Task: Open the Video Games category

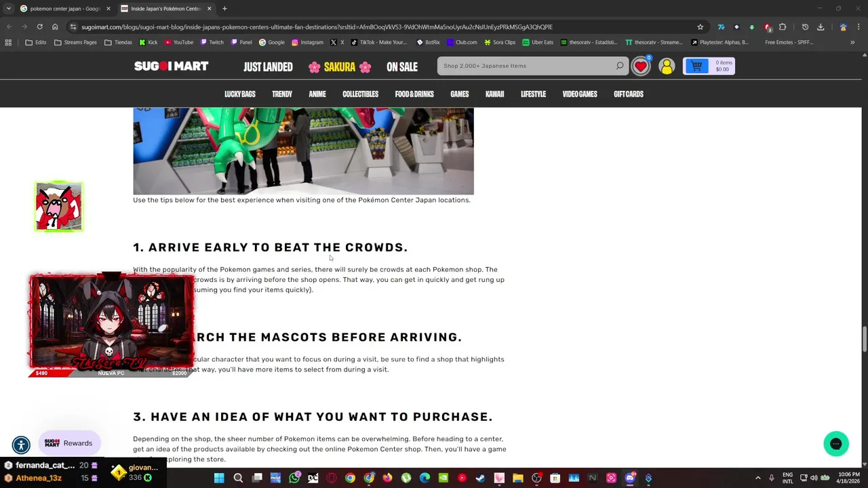Action: [x=580, y=94]
